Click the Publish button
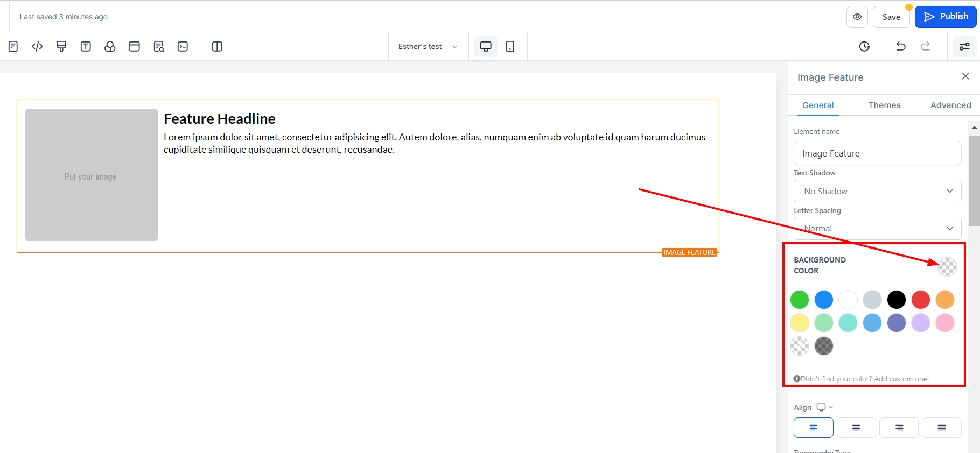980x453 pixels. point(946,17)
